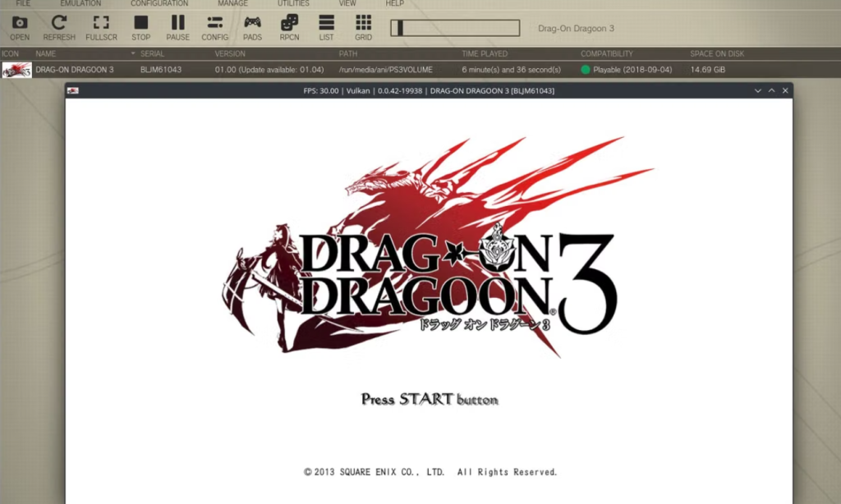Open the RPCN settings

pyautogui.click(x=289, y=28)
